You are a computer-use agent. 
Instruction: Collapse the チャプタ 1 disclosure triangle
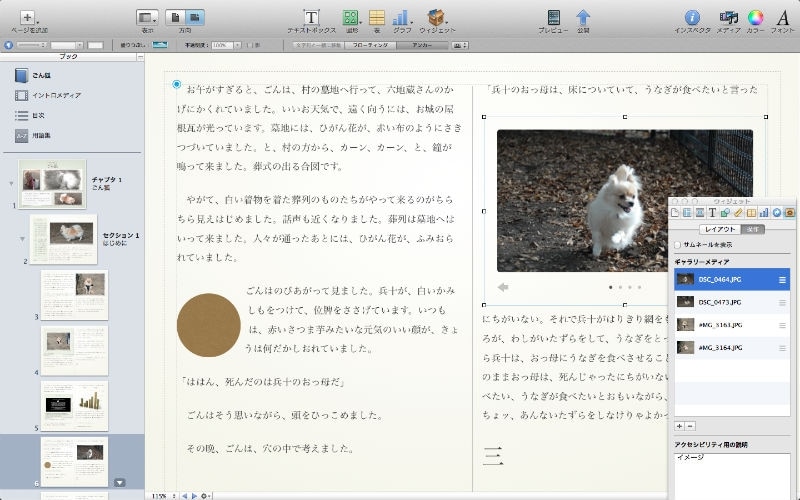11,183
